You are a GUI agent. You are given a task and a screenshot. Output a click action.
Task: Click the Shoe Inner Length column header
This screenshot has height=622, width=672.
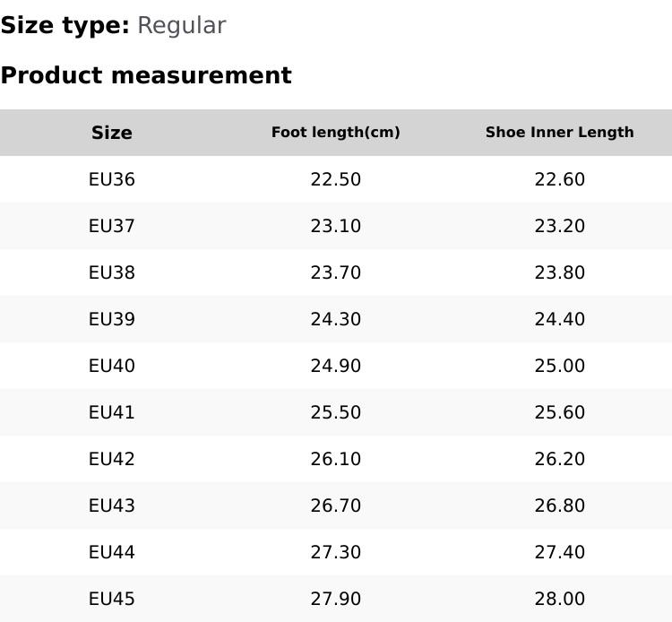click(x=559, y=133)
